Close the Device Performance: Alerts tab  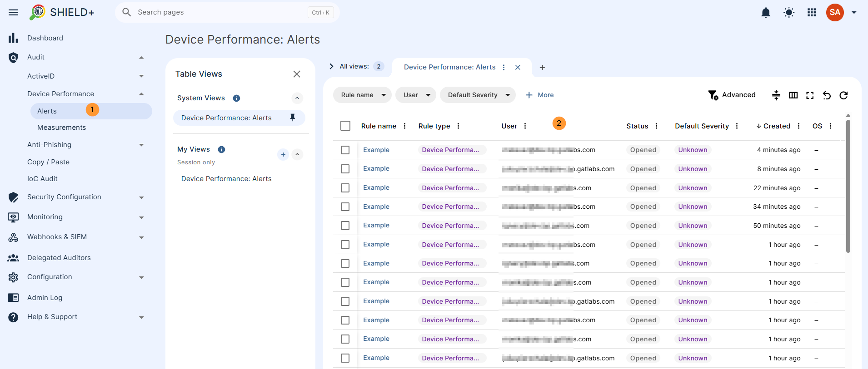point(518,67)
